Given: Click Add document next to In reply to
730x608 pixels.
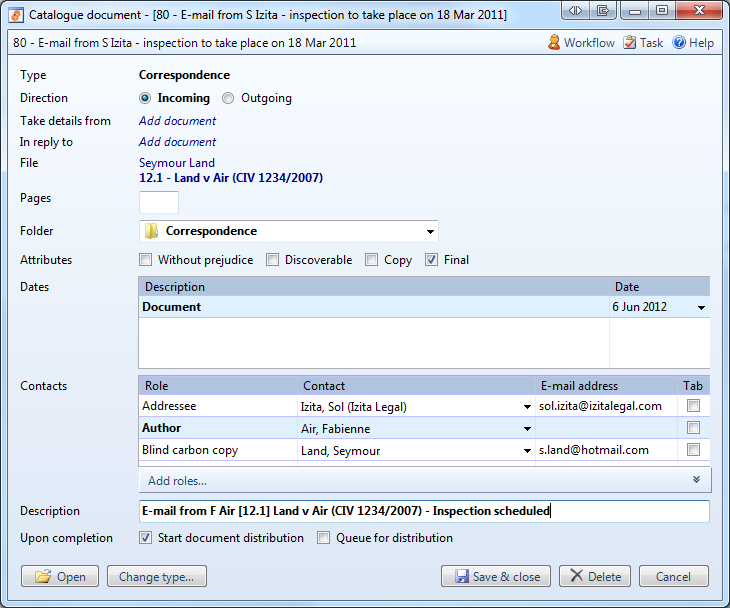Looking at the screenshot, I should tap(177, 142).
